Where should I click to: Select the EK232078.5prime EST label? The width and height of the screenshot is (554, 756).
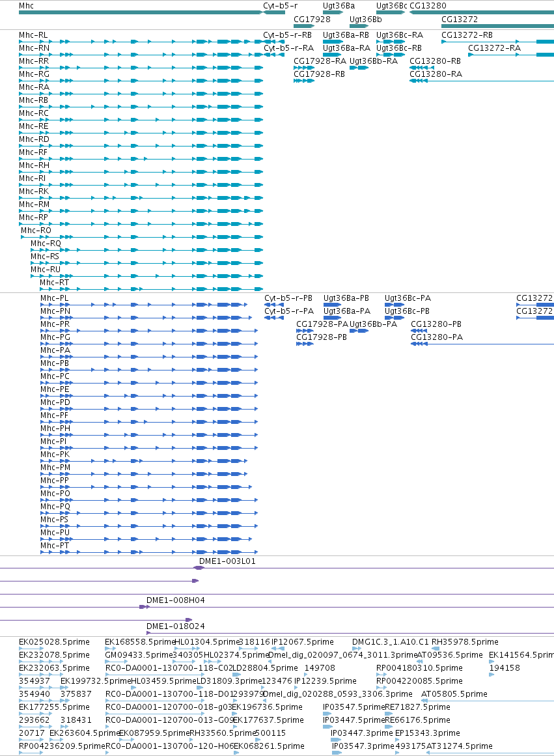tap(54, 655)
